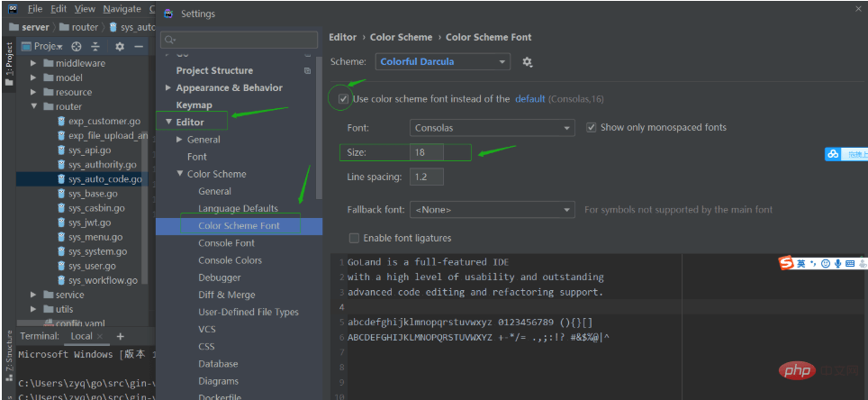
Task: Expand the service folder arrow
Action: pos(33,295)
